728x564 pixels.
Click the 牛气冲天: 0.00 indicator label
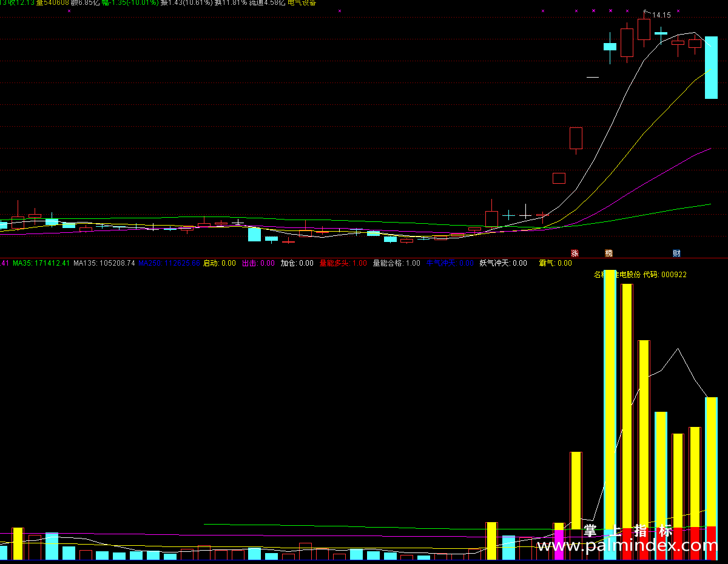pyautogui.click(x=450, y=263)
